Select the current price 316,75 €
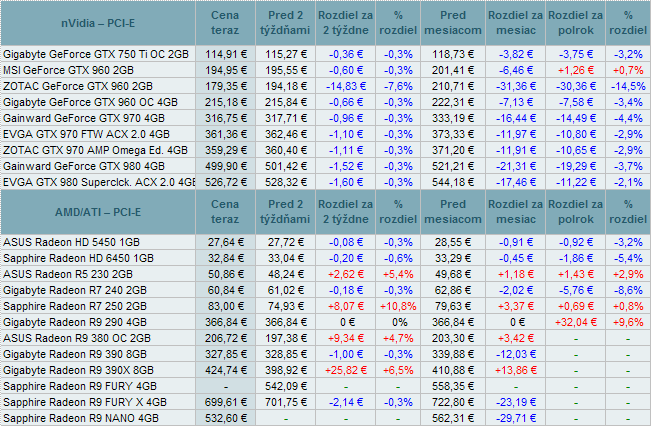 (225, 118)
